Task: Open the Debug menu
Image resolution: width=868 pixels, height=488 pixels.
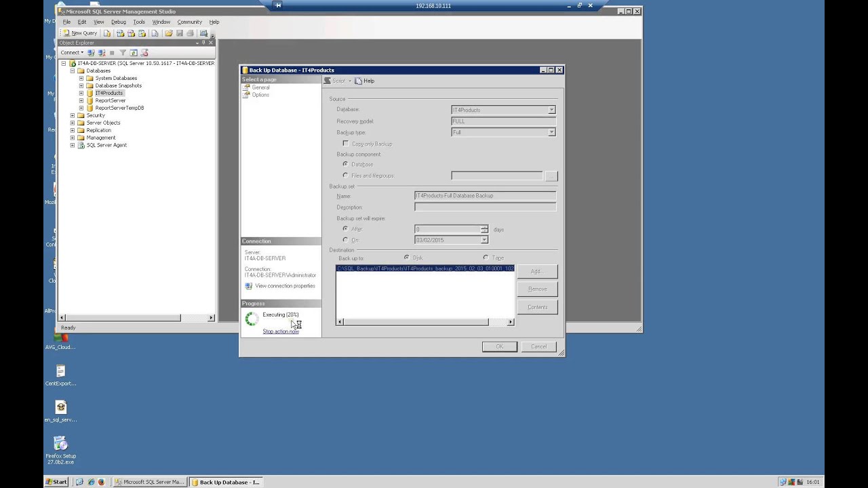Action: pyautogui.click(x=119, y=22)
